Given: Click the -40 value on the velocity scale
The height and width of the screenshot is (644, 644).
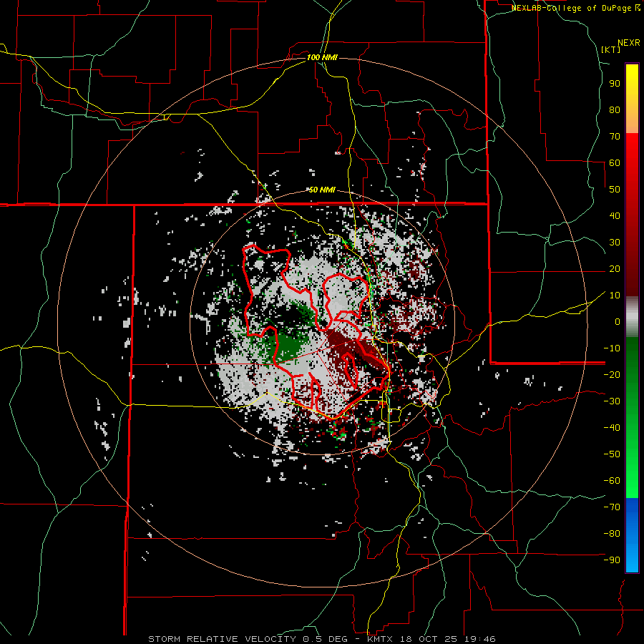Looking at the screenshot, I should pyautogui.click(x=612, y=428).
